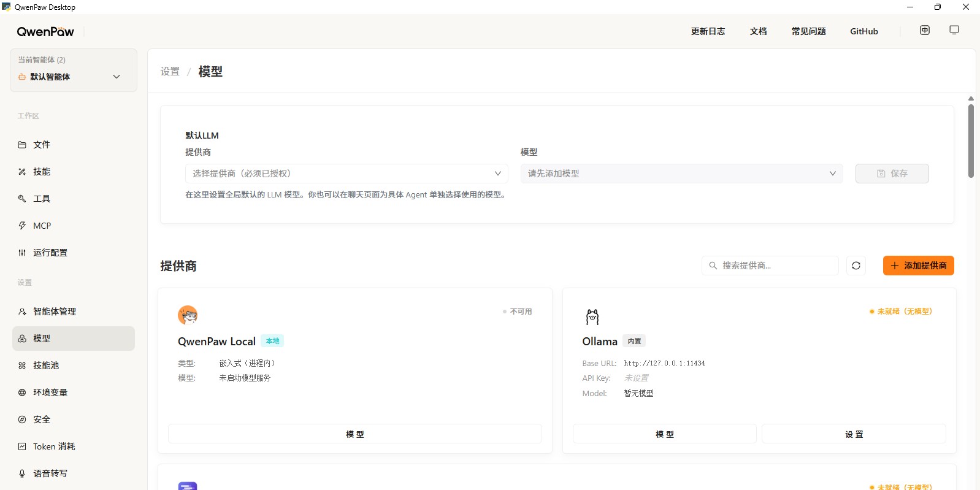This screenshot has height=490, width=980.
Task: Click the 嵌入式（进程内）type value
Action: (247, 364)
